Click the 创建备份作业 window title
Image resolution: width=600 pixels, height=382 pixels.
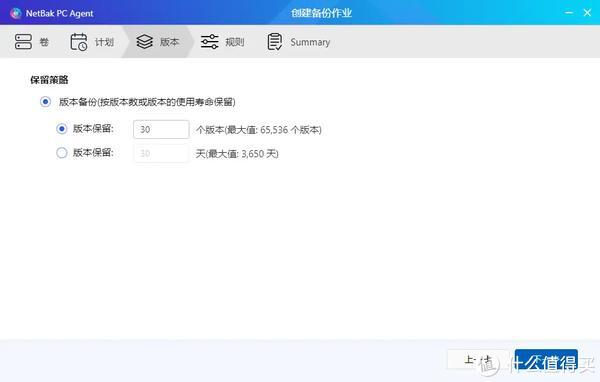(321, 13)
